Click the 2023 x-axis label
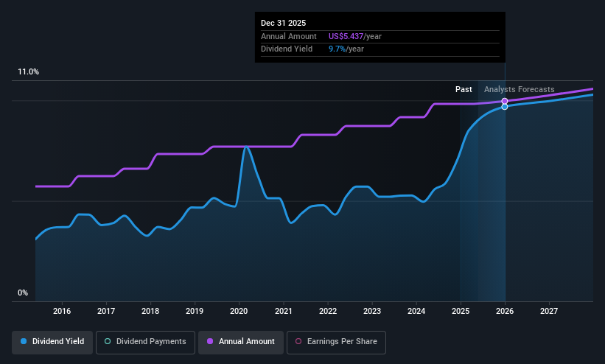Image resolution: width=605 pixels, height=364 pixels. coord(372,311)
